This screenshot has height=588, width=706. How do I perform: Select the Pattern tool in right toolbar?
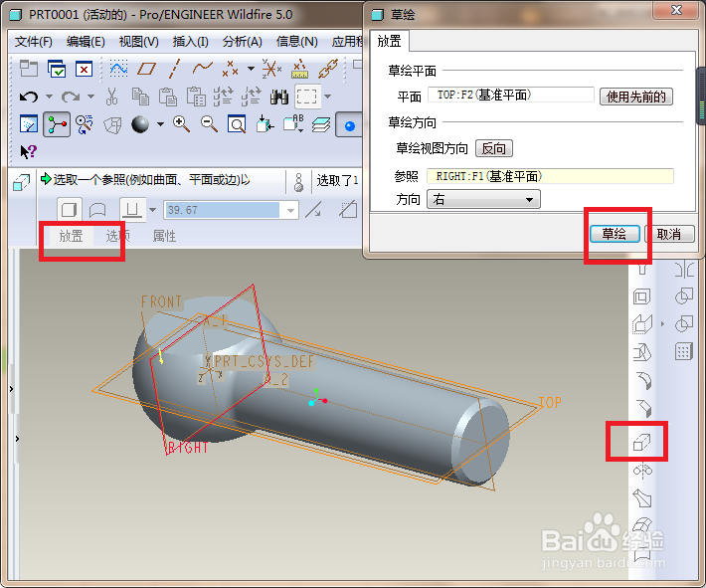pos(684,351)
